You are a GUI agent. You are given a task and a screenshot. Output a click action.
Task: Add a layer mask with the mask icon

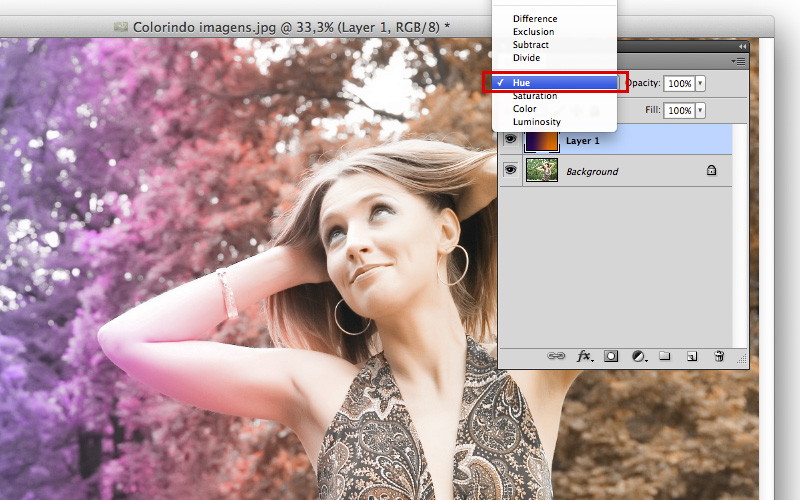[611, 356]
